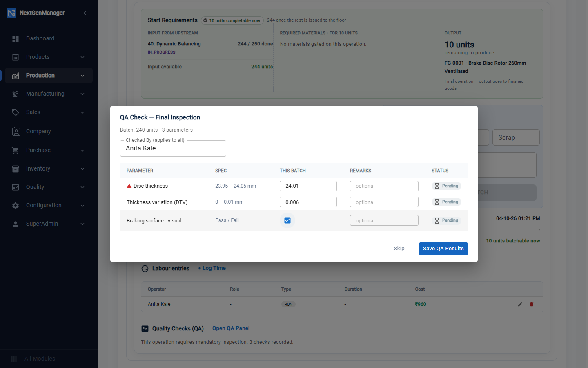Click the Thickness variation remarks field
588x368 pixels.
(x=384, y=202)
